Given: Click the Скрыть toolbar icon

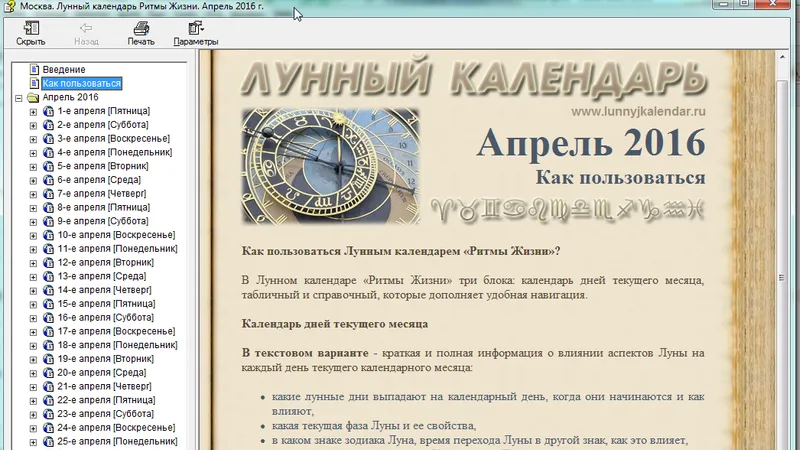Looking at the screenshot, I should tap(31, 28).
